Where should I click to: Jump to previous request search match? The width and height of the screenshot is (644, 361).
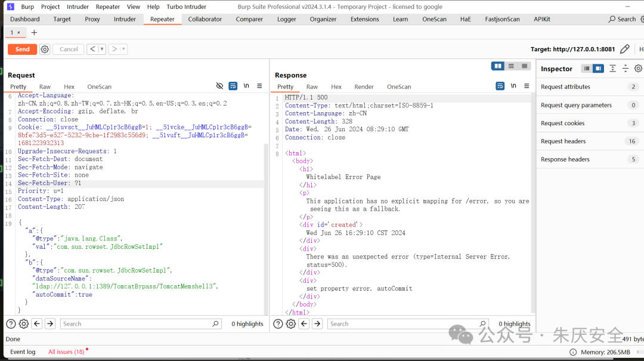37,324
